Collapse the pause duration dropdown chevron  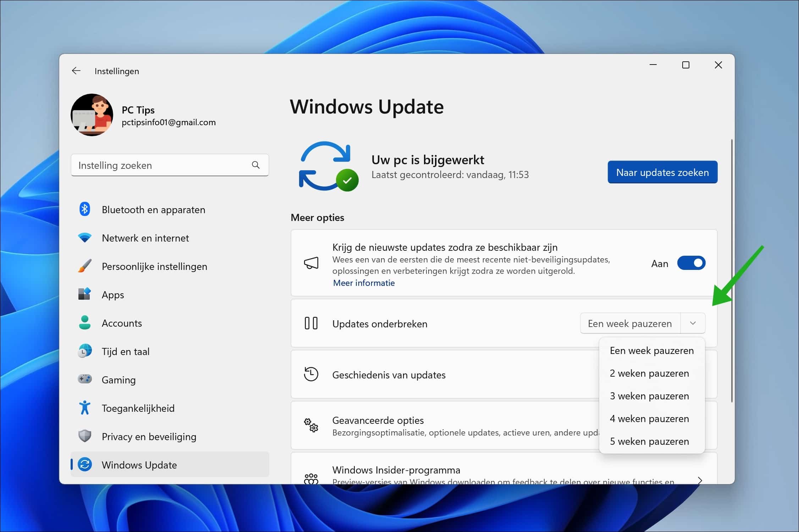693,323
